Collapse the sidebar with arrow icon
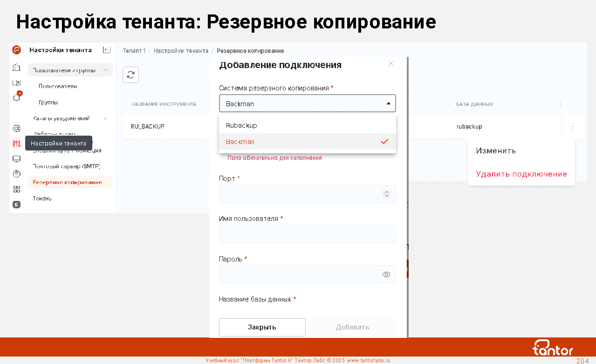 click(x=107, y=50)
